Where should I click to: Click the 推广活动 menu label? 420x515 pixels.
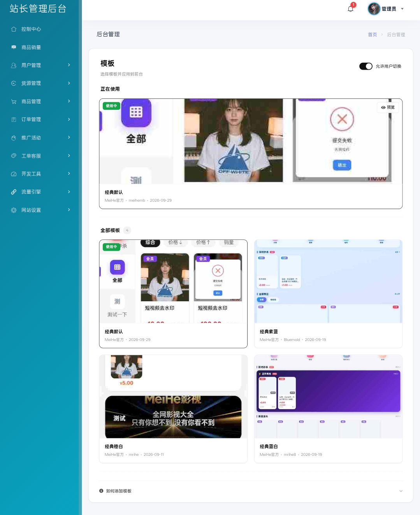pyautogui.click(x=31, y=138)
